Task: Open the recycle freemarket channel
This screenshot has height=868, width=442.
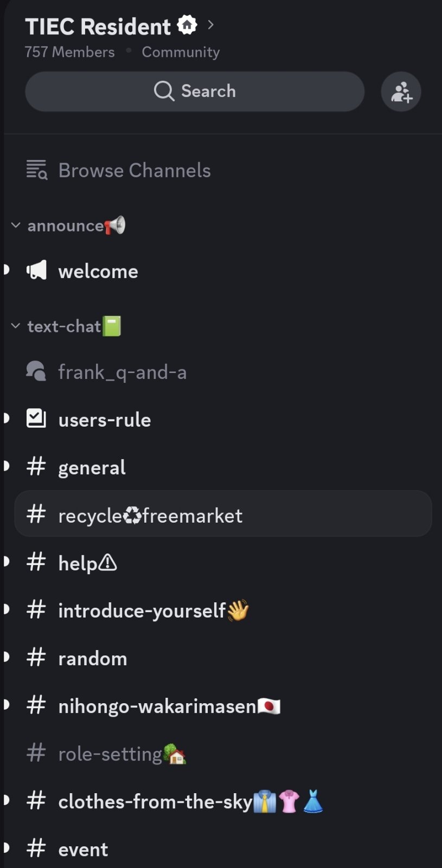Action: pos(150,515)
